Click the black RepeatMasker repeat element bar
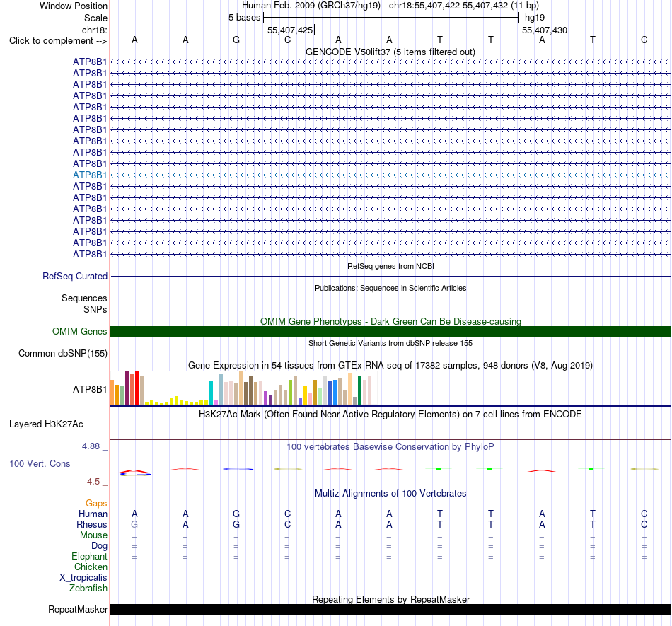672x626 pixels. pyautogui.click(x=390, y=609)
